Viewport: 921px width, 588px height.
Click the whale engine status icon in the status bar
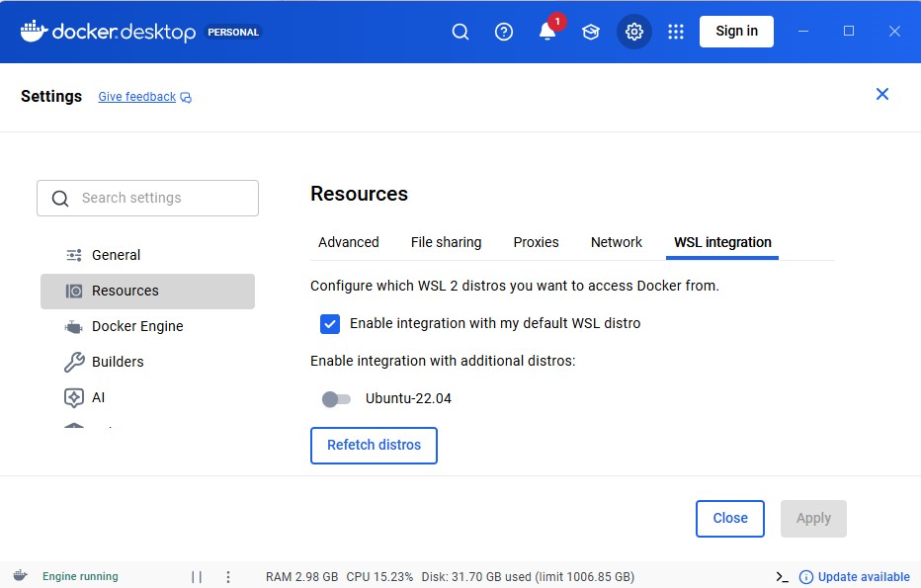coord(21,576)
